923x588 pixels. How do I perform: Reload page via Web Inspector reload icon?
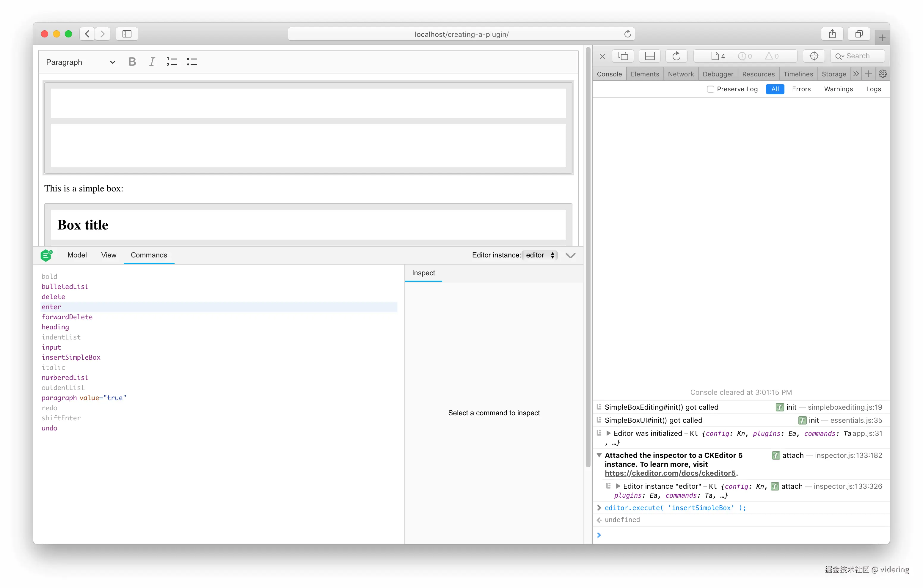coord(676,56)
